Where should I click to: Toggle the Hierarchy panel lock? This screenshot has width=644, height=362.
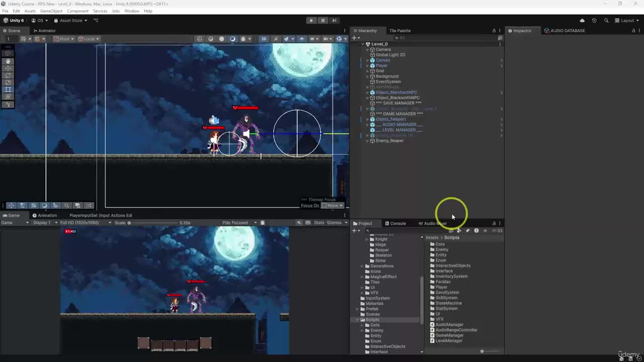click(494, 31)
